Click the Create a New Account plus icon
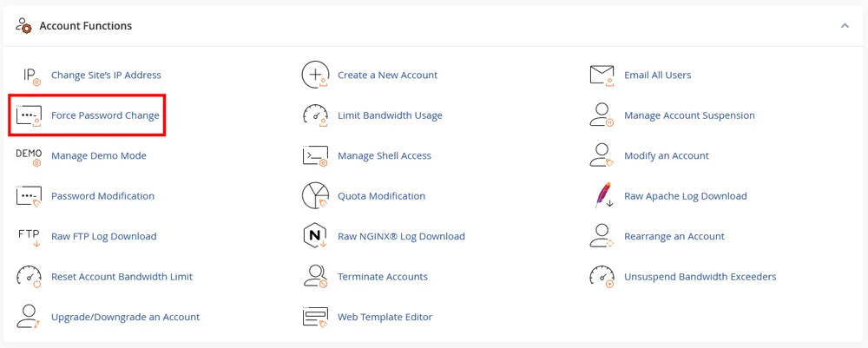The width and height of the screenshot is (868, 348). tap(316, 76)
